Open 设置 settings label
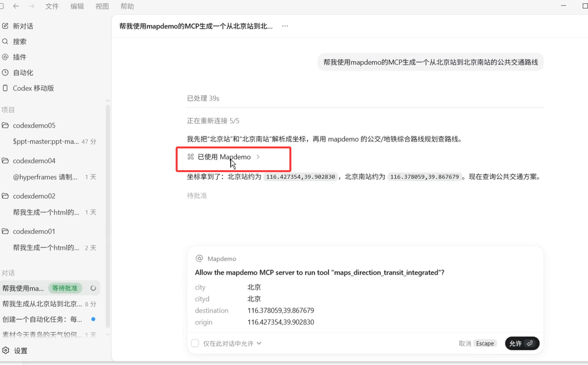This screenshot has height=365, width=588. pyautogui.click(x=21, y=350)
